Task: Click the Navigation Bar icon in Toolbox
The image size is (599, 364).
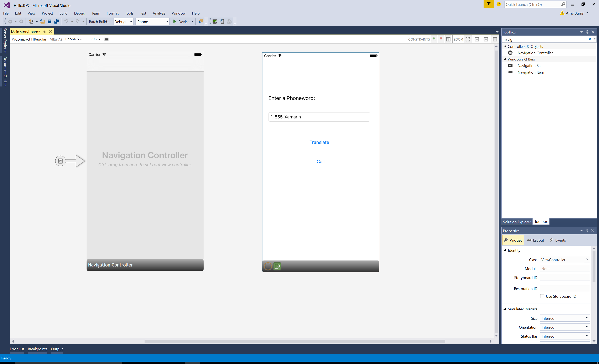Action: pyautogui.click(x=510, y=65)
